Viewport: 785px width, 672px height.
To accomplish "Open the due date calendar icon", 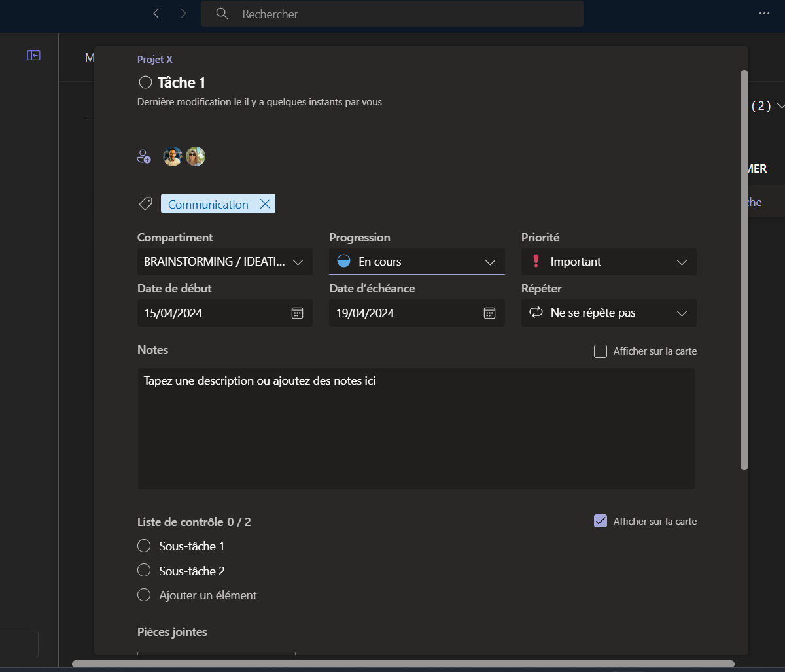I will coord(489,313).
